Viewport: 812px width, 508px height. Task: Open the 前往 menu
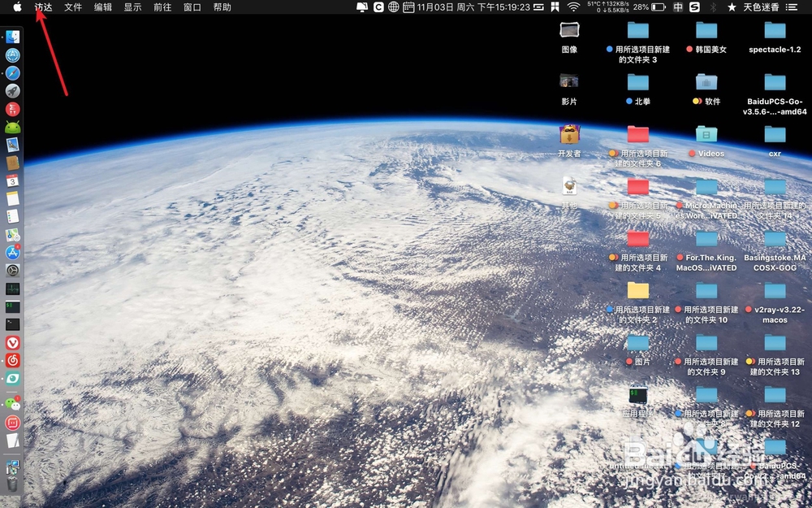(x=162, y=7)
